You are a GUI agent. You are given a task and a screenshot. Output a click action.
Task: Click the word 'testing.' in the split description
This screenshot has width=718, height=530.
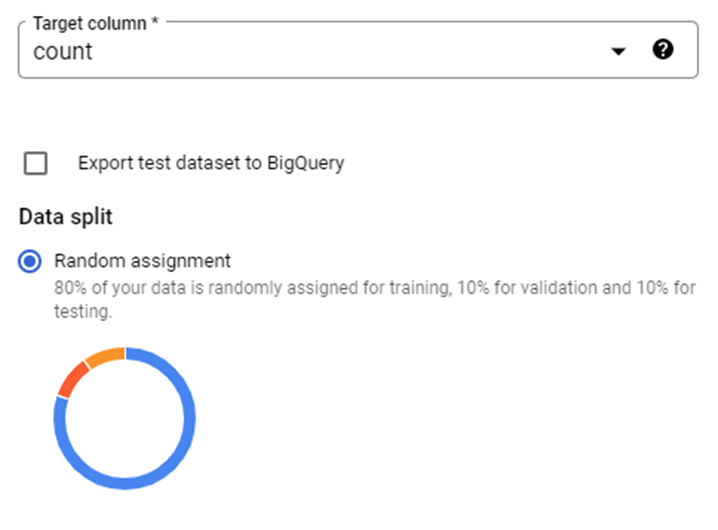pos(83,312)
